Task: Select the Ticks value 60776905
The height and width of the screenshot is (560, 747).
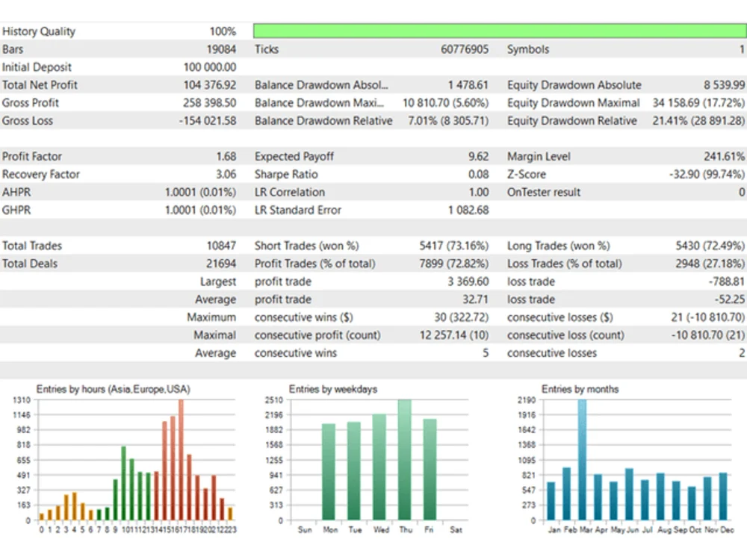Action: [465, 49]
